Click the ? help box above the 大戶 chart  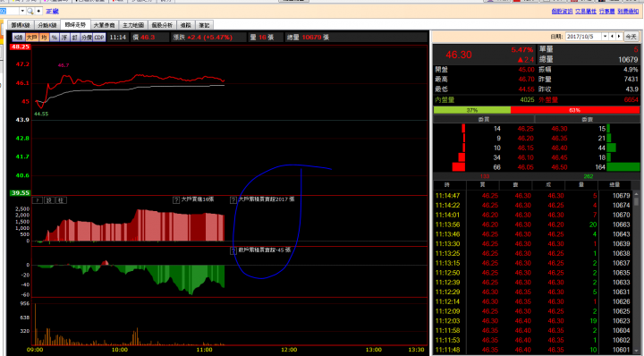pos(38,200)
